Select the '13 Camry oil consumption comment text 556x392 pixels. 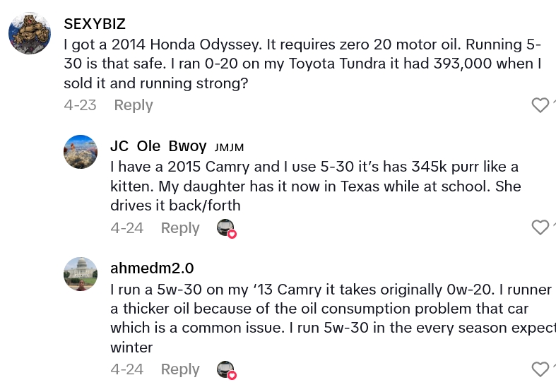pos(329,319)
